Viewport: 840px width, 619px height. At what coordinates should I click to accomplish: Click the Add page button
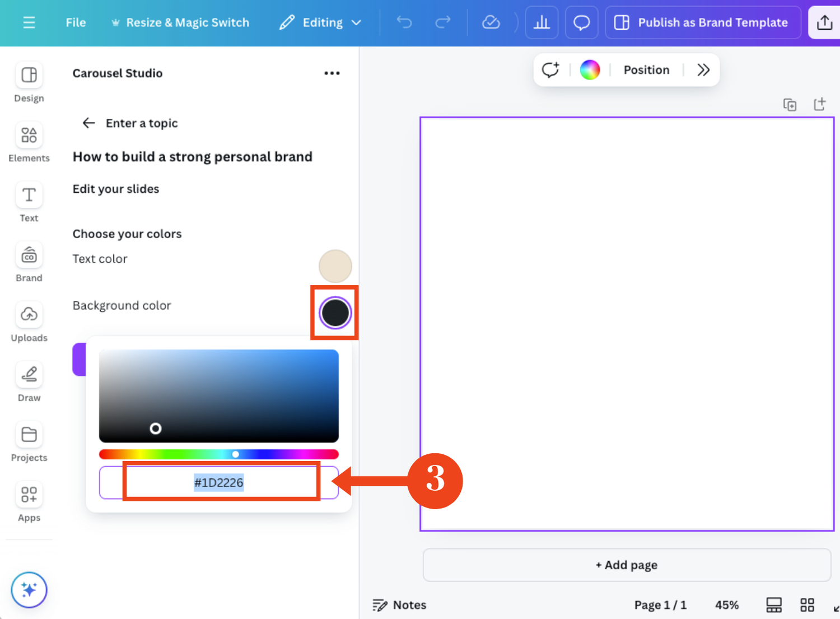pos(626,565)
